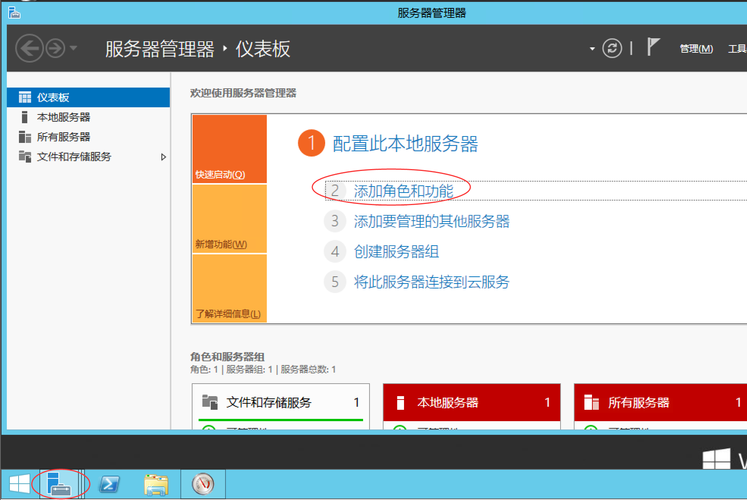Click the back navigation arrow
The width and height of the screenshot is (747, 500).
[x=30, y=49]
